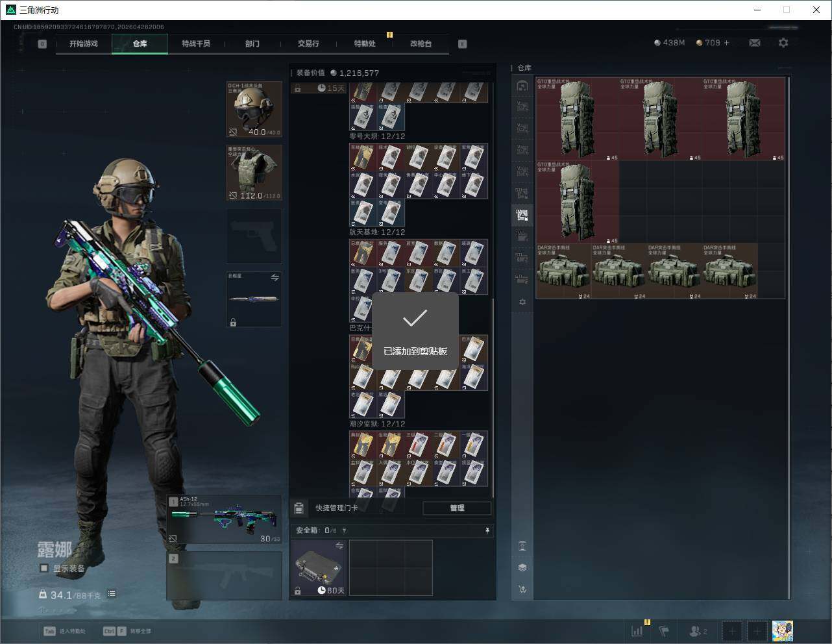Image resolution: width=832 pixels, height=644 pixels.
Task: Click the Ctrl F 转移全部 shortcut
Action: [x=127, y=631]
